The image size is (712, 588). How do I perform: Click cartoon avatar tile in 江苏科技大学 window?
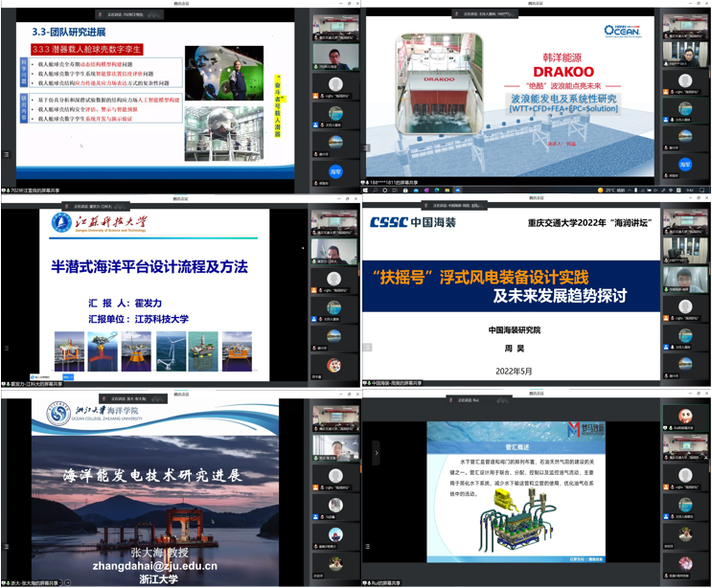(335, 365)
